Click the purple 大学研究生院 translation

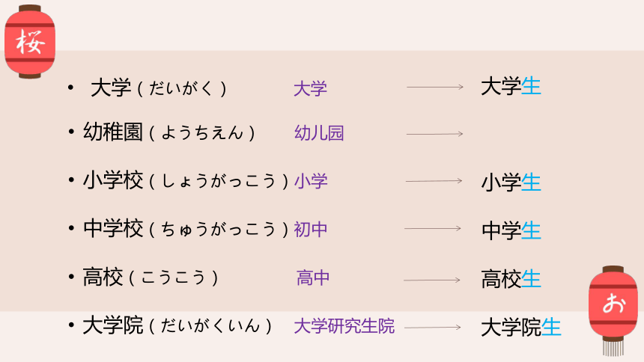pos(344,326)
